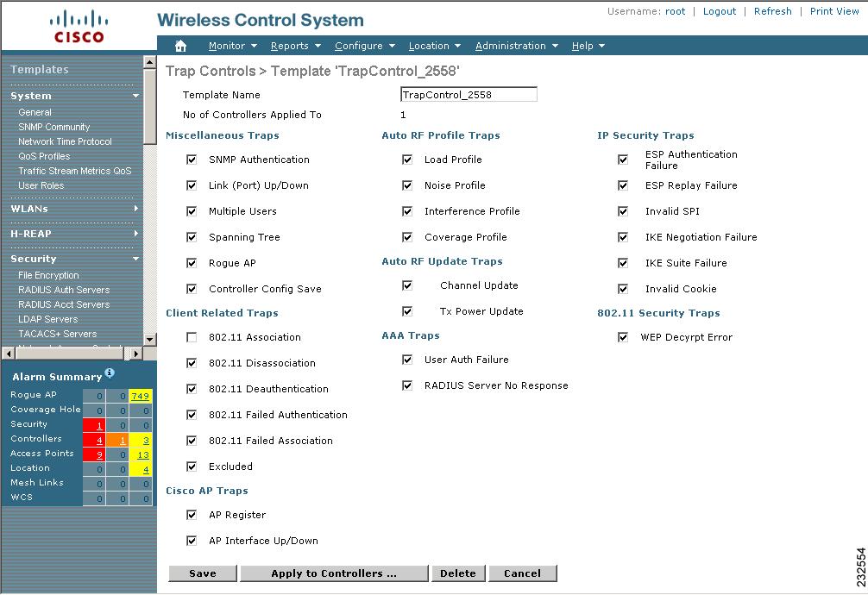Uncheck SNMP Authentication trap

[192, 160]
